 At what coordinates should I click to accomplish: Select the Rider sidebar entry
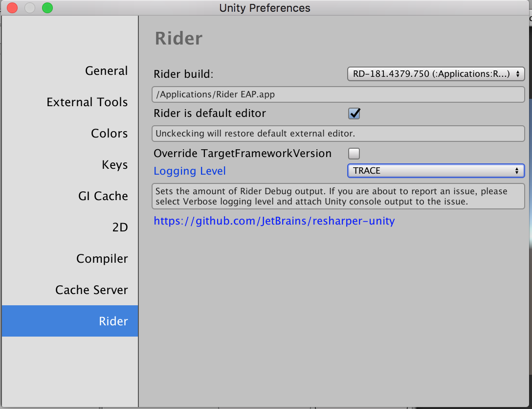click(x=113, y=321)
